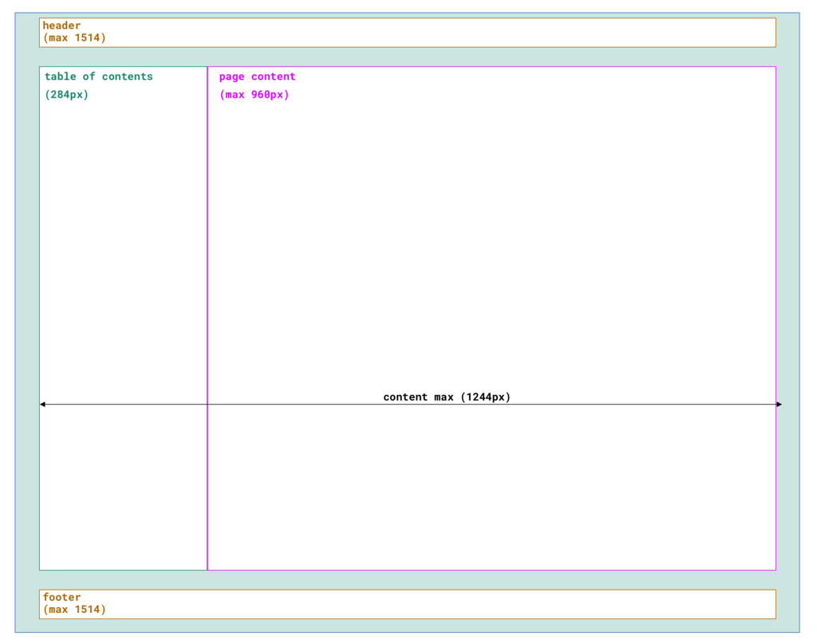The height and width of the screenshot is (644, 817).
Task: Select the "table of contents" label
Action: point(98,77)
